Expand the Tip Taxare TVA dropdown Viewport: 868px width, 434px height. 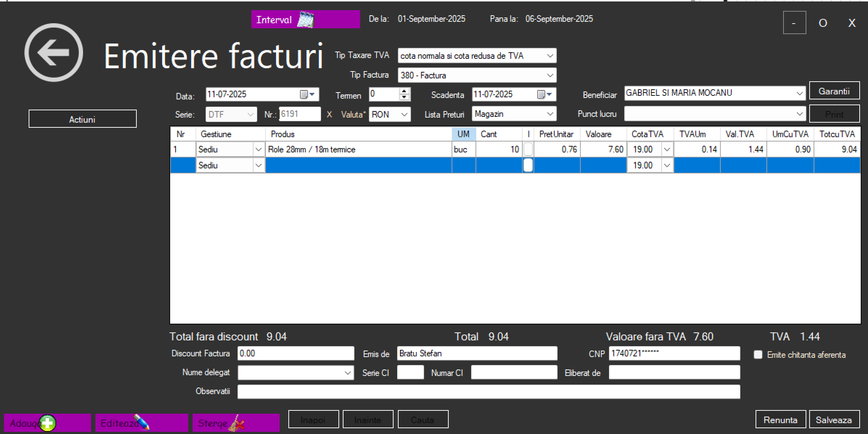(550, 56)
